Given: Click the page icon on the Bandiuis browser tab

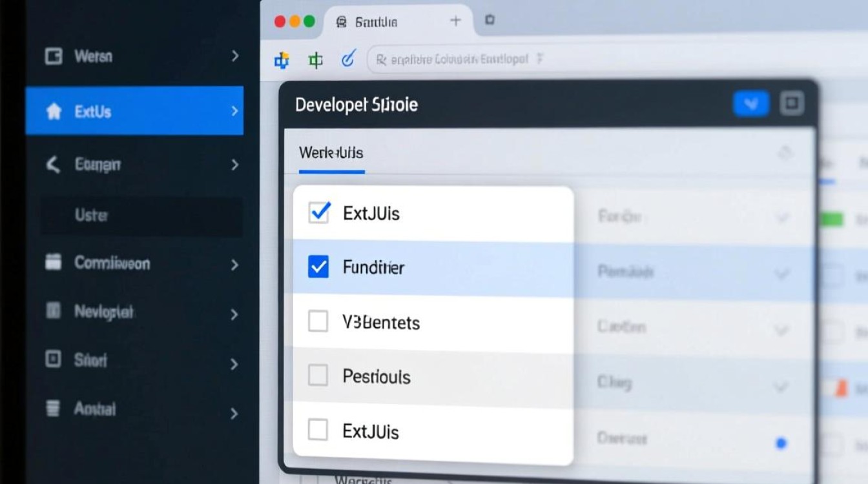Looking at the screenshot, I should (x=342, y=22).
